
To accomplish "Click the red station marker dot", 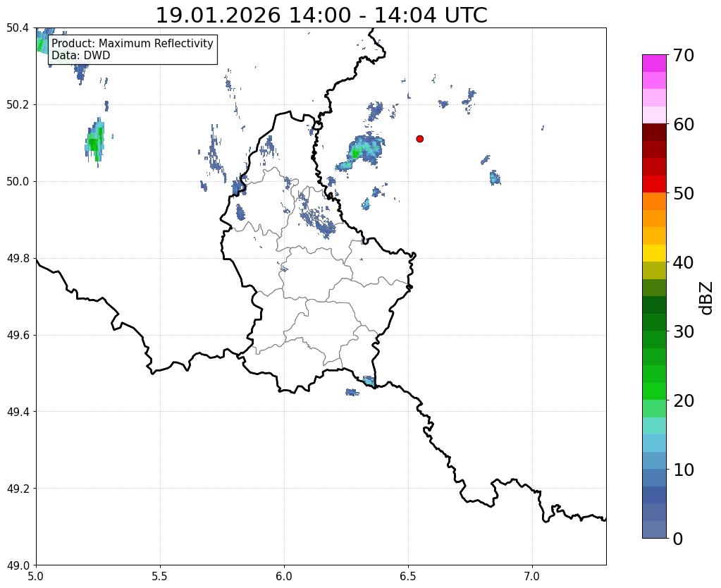I will pos(419,139).
